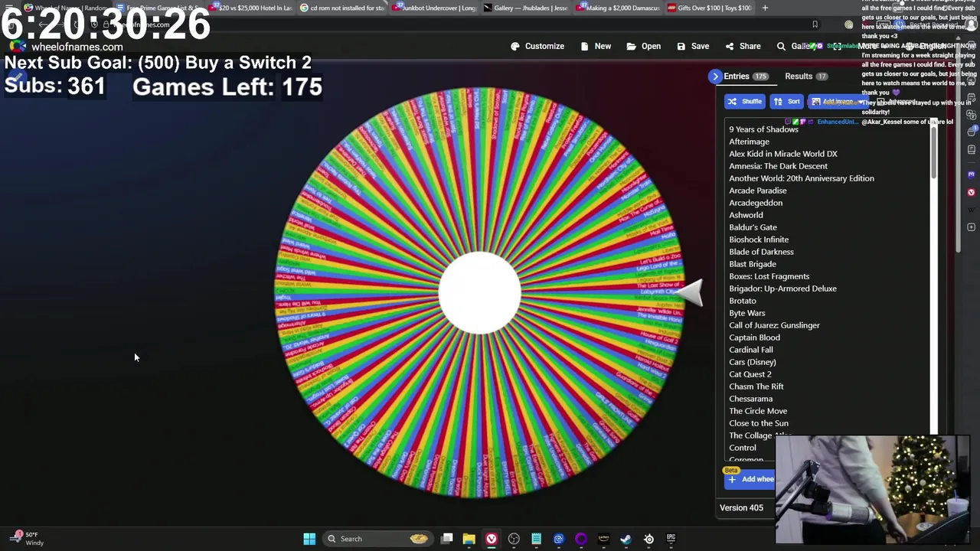Screen dimensions: 980x551
Task: Open Amazon Games from the taskbar
Action: pos(603,539)
